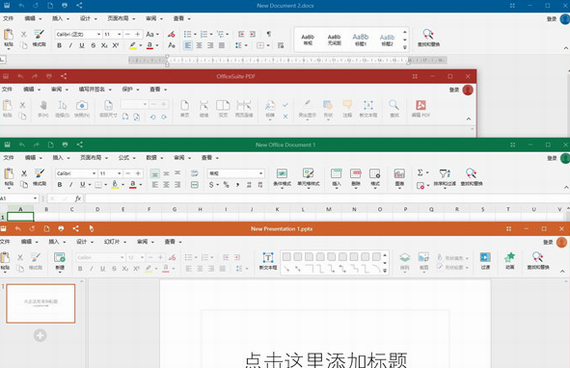Toggle Bold in the spreadsheet window ribbon
Screen dimensions: 570x368
pyautogui.click(x=60, y=184)
